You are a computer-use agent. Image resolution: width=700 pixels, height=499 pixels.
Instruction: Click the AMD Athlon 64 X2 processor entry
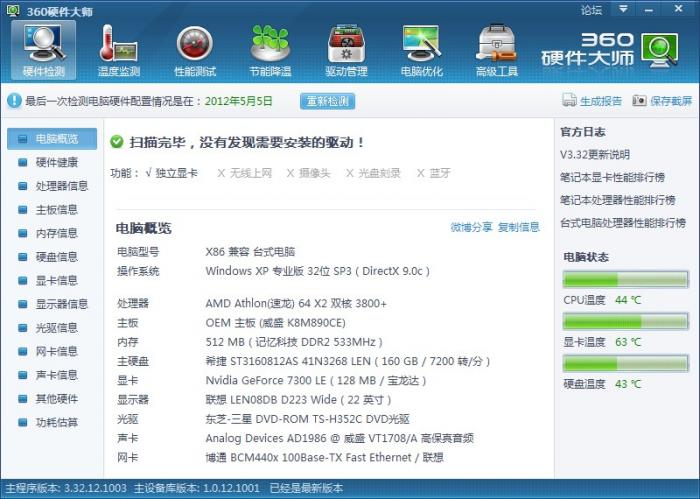(x=296, y=304)
